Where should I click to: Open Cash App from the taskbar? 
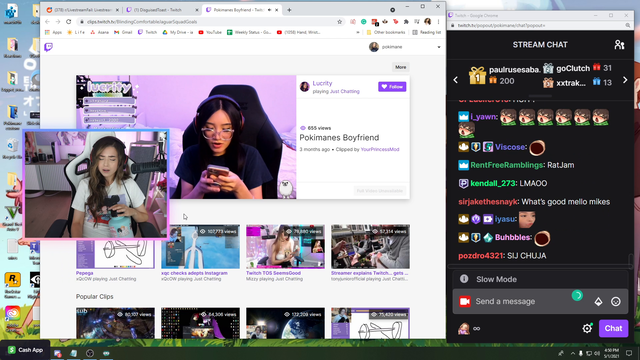[26, 350]
